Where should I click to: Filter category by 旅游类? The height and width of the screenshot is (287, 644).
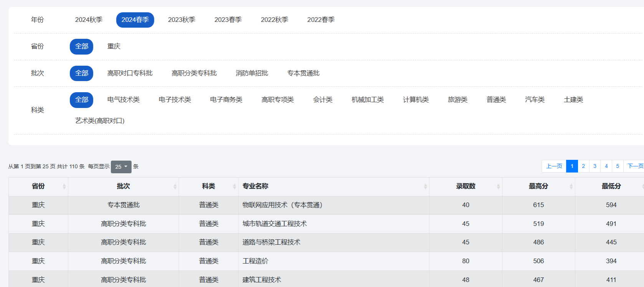(457, 100)
